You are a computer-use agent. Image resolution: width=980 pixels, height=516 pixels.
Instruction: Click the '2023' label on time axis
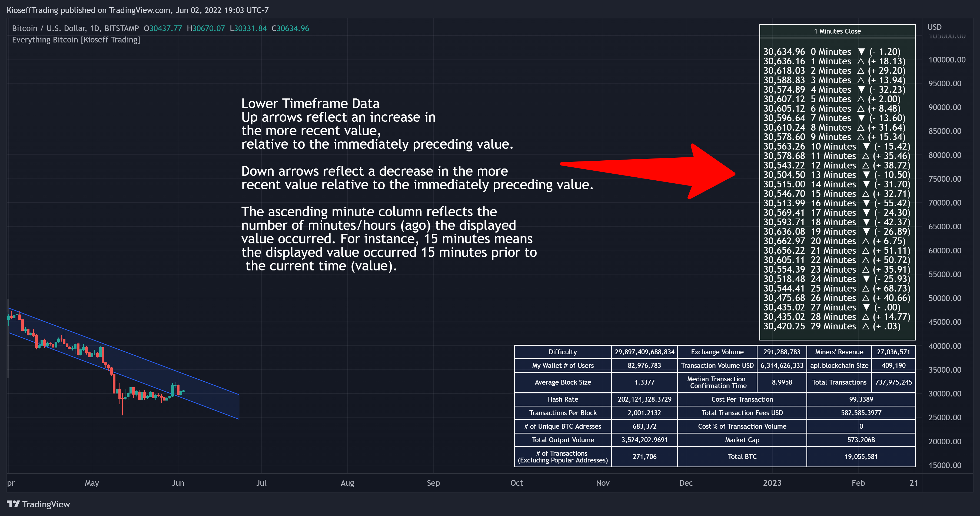(x=772, y=483)
